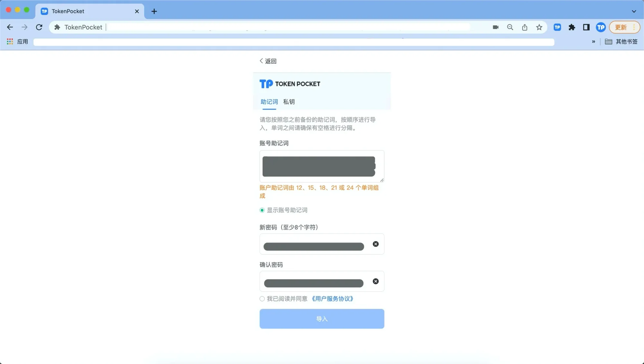The image size is (644, 364).
Task: Open the TokenPocket extension icon in the toolbar
Action: click(x=557, y=27)
